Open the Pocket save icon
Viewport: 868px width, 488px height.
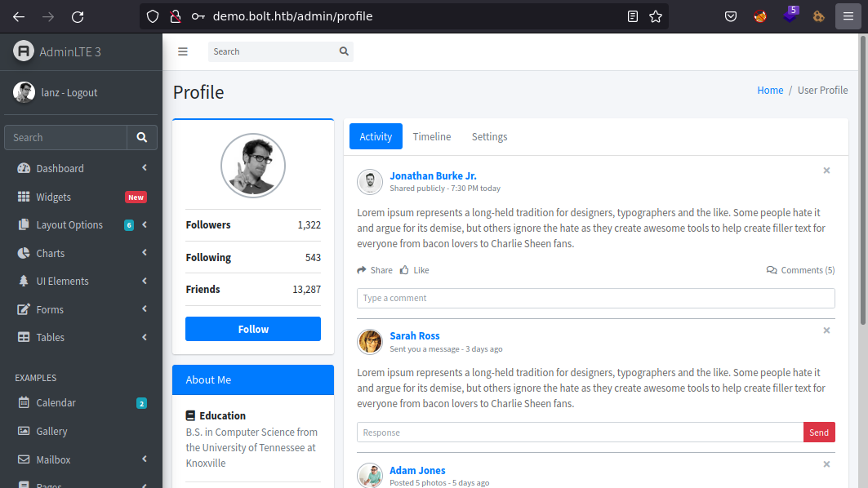click(731, 16)
